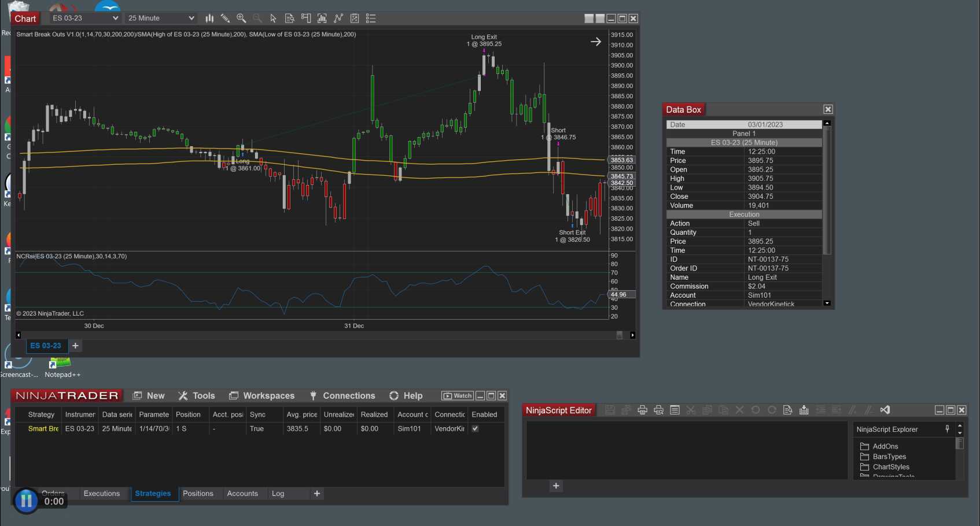Open the AddOns folder in NinjaScript Explorer
This screenshot has width=980, height=526.
(885, 446)
